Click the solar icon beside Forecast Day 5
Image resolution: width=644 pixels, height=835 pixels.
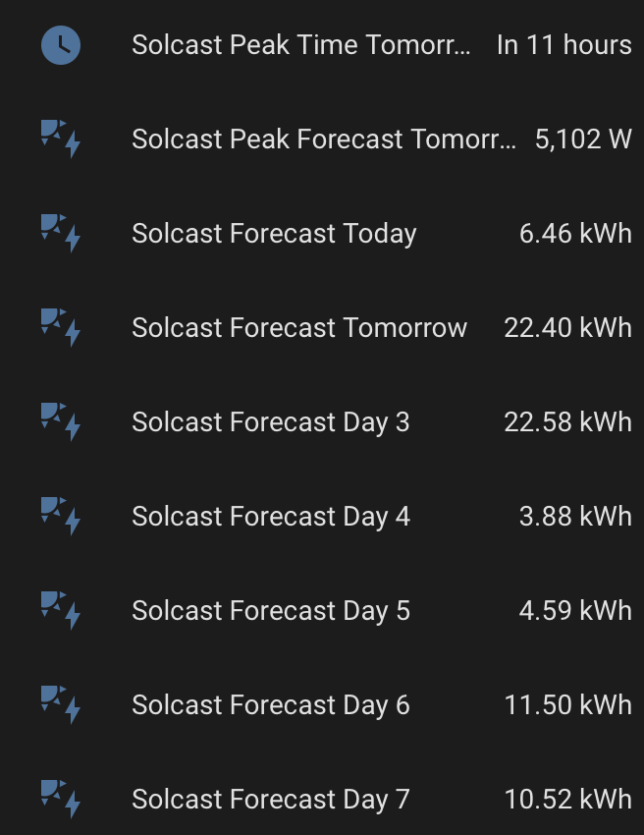click(61, 611)
